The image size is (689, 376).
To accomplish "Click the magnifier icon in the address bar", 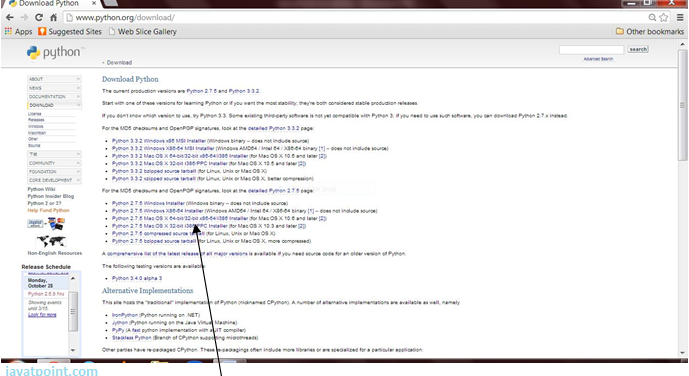I will tap(653, 18).
